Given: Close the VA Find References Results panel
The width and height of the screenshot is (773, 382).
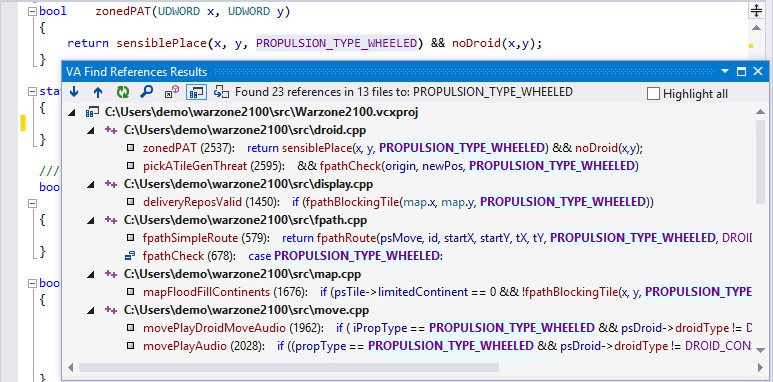Looking at the screenshot, I should [x=758, y=71].
